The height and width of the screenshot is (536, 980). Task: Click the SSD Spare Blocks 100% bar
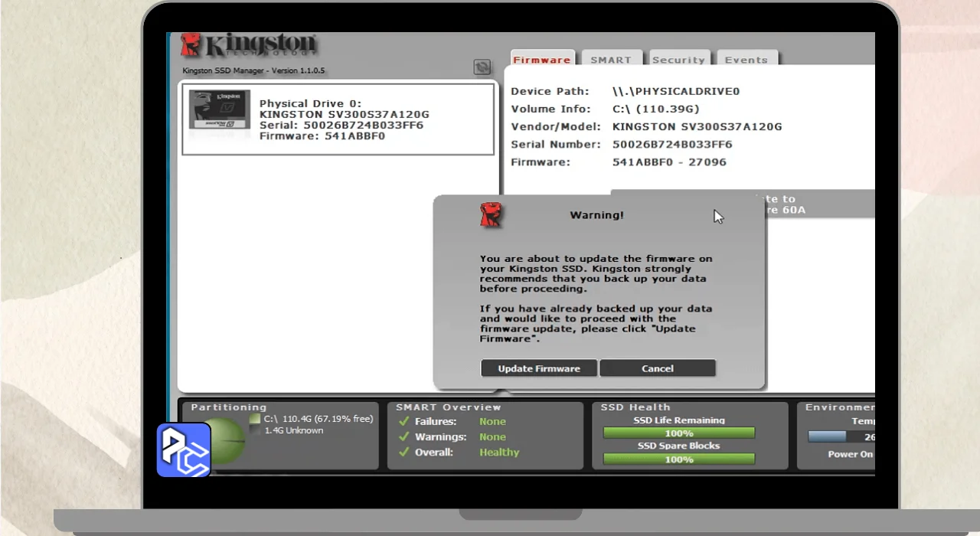[x=679, y=459]
